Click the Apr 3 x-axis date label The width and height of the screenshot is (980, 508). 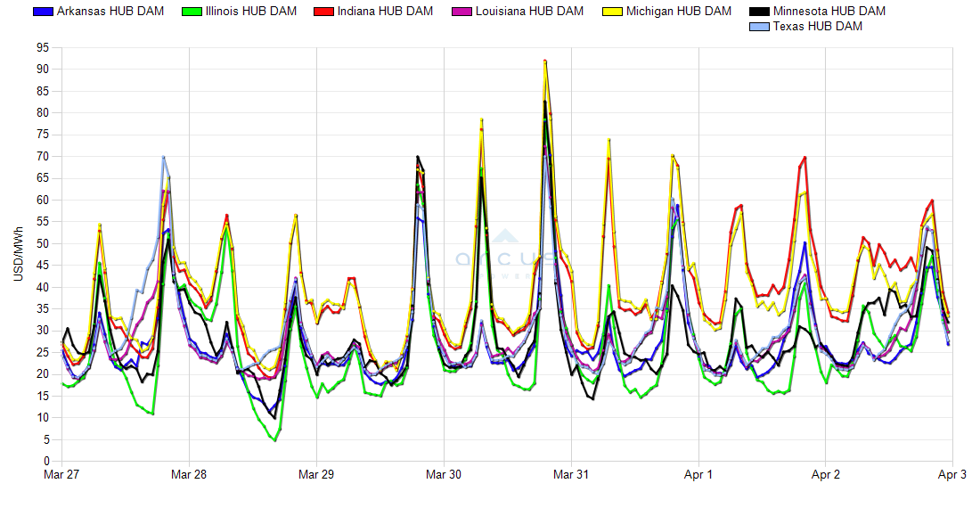(x=952, y=475)
